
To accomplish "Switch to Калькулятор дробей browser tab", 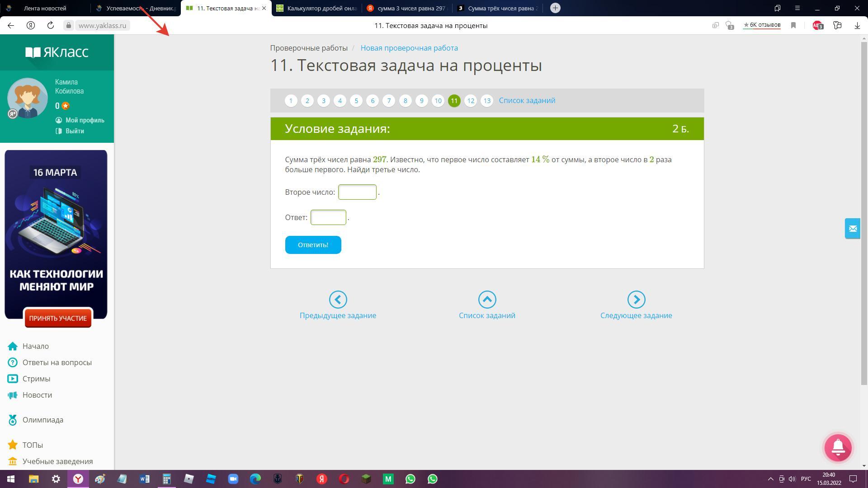I will point(316,8).
